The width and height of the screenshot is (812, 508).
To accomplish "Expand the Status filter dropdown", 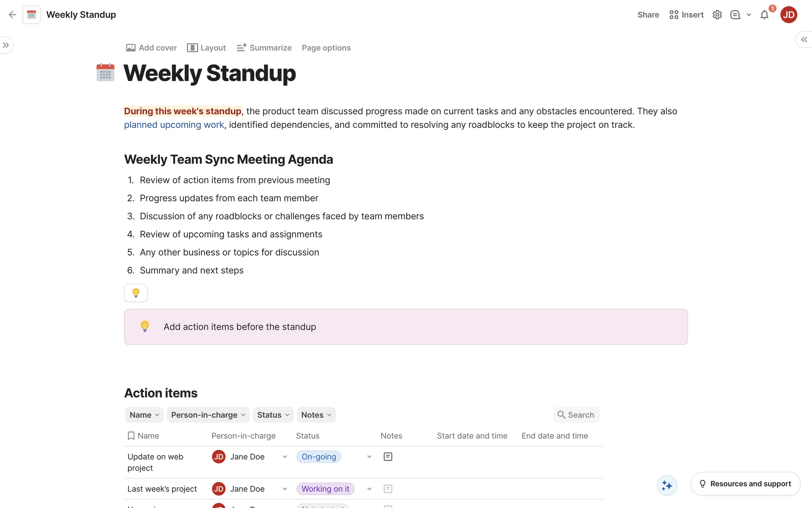I will point(273,415).
